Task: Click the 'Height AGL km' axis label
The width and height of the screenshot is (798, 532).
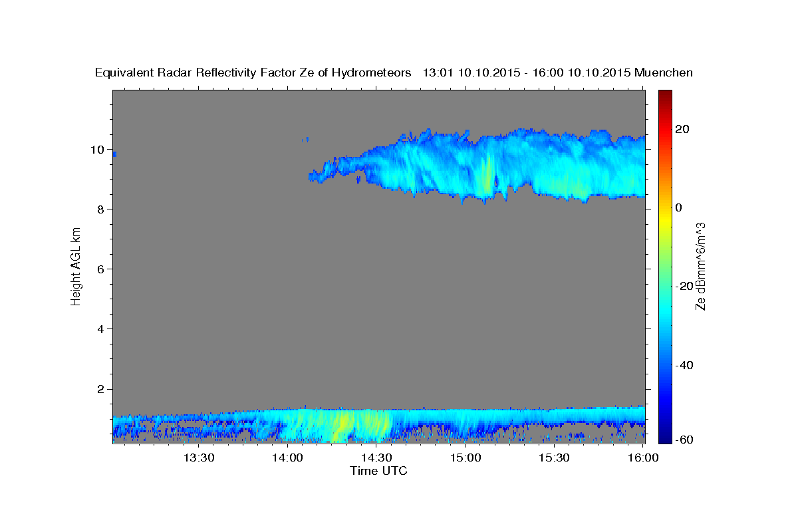Action: 76,266
